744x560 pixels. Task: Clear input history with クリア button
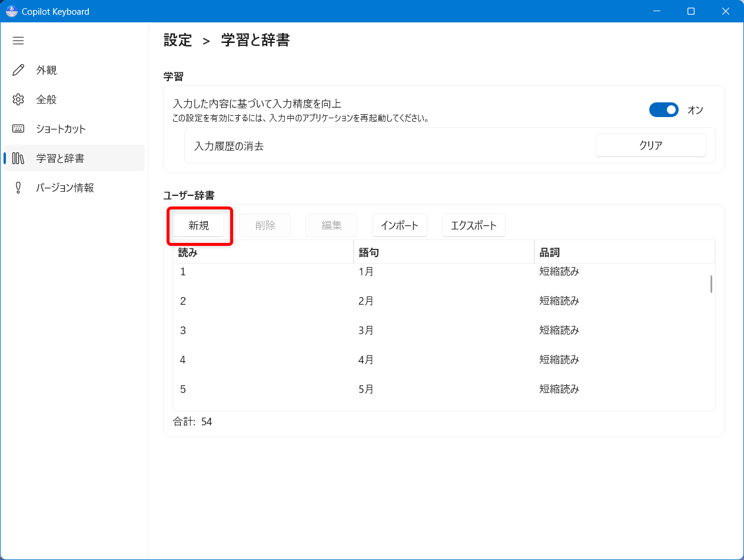click(651, 146)
